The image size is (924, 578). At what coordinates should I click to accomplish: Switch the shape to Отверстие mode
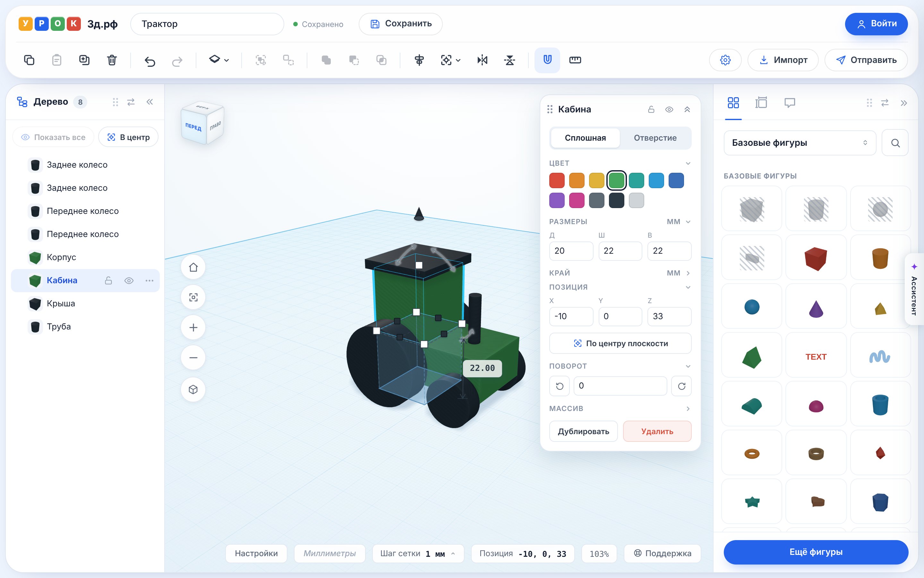655,138
